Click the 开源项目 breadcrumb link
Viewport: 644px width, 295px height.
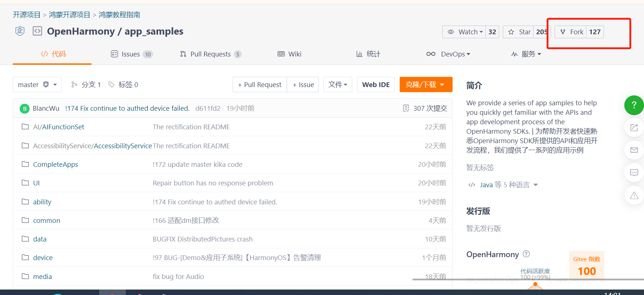(27, 15)
